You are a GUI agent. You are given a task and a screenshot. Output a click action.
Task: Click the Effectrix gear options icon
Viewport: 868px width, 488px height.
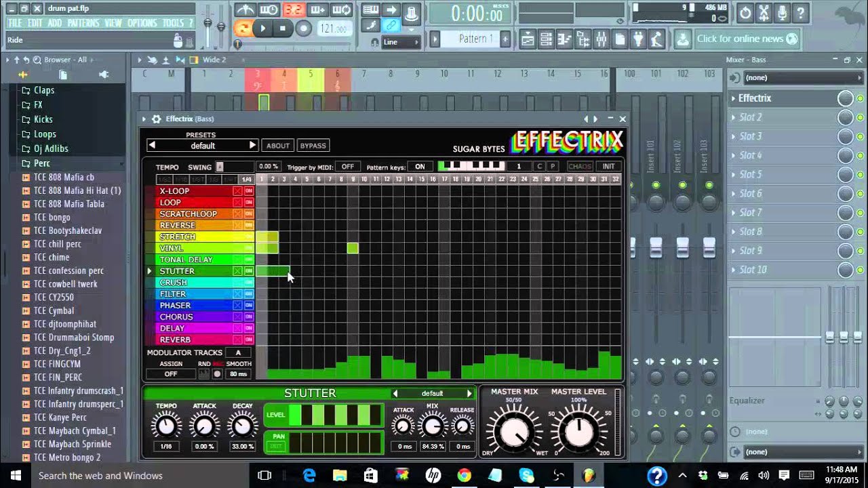(157, 119)
